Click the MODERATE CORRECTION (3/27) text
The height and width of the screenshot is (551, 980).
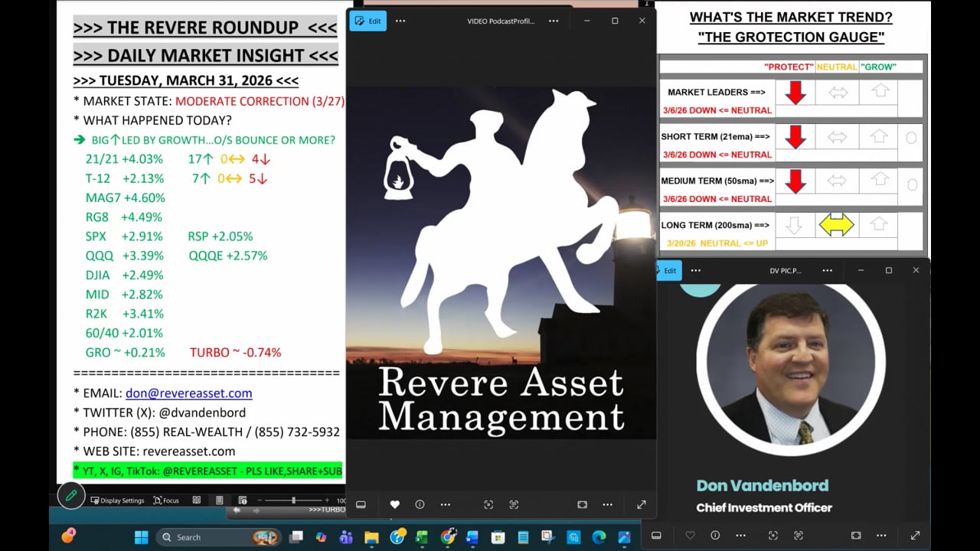(260, 101)
